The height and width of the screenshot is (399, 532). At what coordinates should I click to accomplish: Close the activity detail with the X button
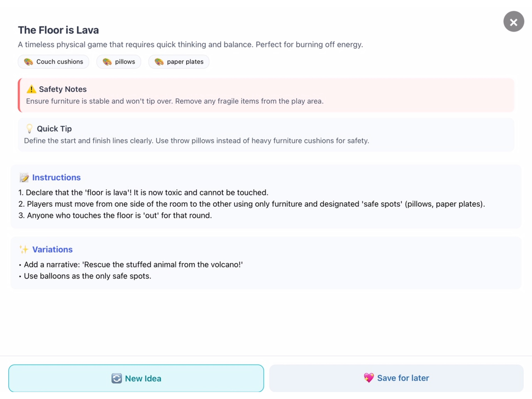pos(514,22)
